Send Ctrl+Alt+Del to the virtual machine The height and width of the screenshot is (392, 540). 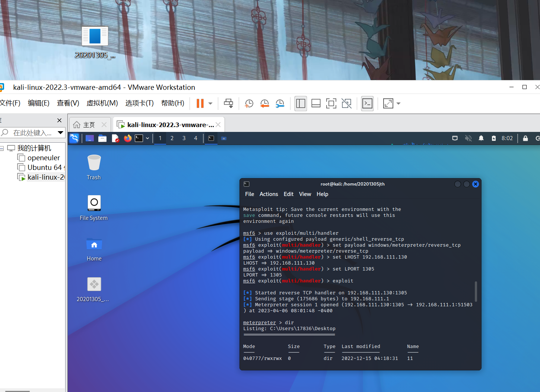(x=228, y=103)
